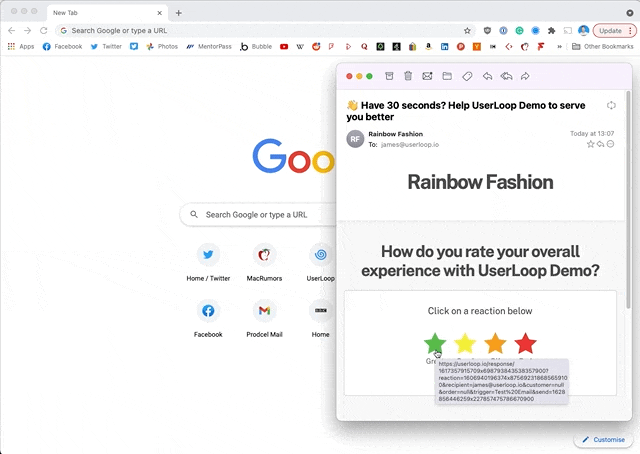Viewport: 640px width, 454px height.
Task: Reply using the mail toolbar reply arrow
Action: (487, 76)
